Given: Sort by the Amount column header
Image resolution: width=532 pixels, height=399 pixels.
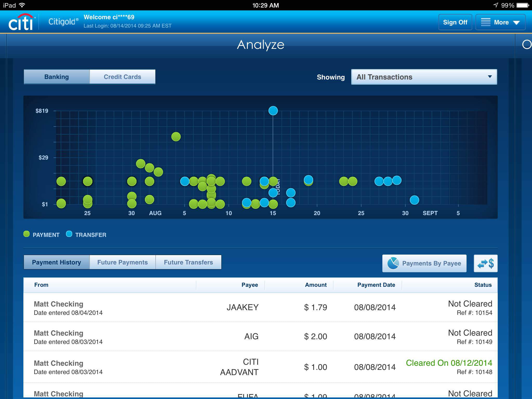Looking at the screenshot, I should click(x=316, y=285).
